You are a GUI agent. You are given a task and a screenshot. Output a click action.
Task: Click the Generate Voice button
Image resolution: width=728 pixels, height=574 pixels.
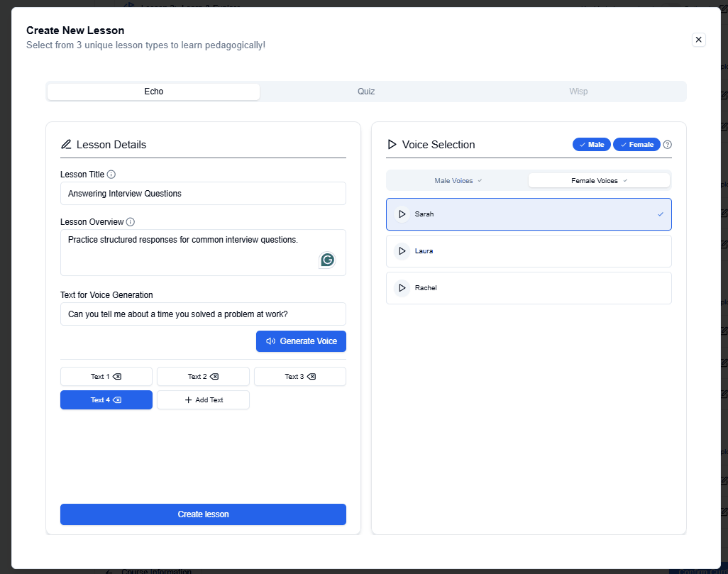[301, 341]
